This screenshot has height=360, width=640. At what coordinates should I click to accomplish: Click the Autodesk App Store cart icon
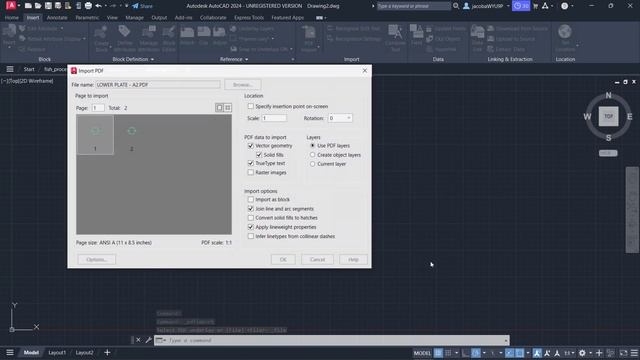pos(536,6)
